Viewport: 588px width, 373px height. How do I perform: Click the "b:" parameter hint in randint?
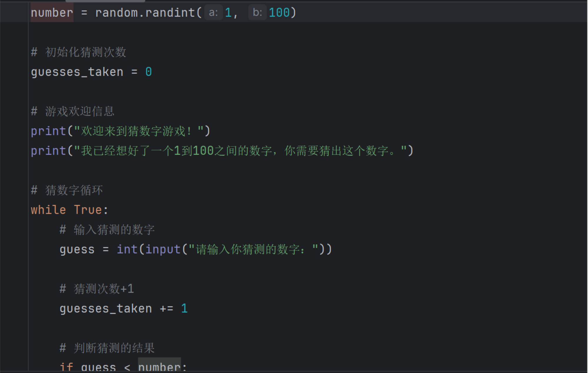[x=257, y=13]
